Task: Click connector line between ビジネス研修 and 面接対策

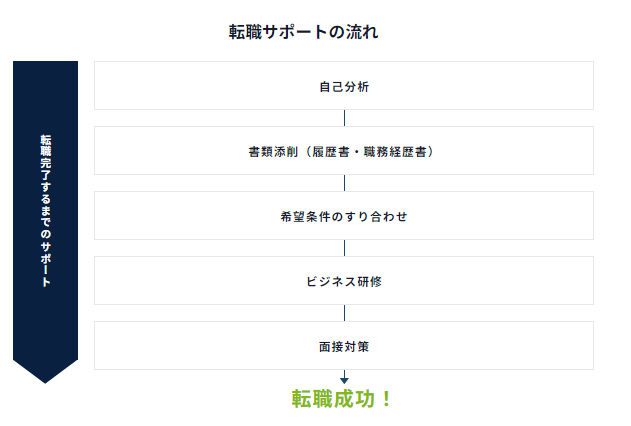Action: (344, 313)
